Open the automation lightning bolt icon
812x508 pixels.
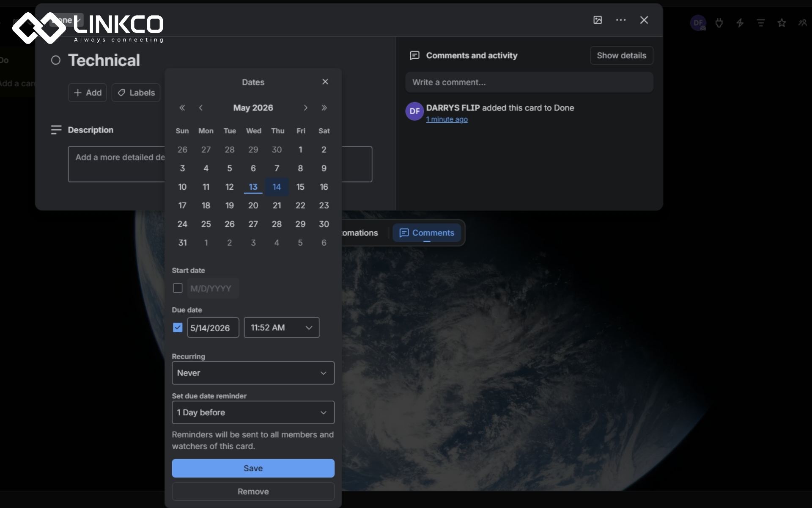point(740,23)
